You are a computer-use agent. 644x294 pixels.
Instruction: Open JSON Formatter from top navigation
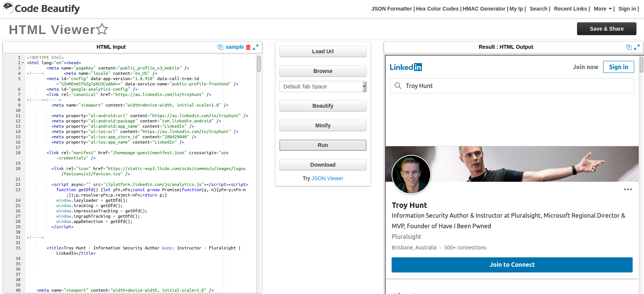click(392, 9)
